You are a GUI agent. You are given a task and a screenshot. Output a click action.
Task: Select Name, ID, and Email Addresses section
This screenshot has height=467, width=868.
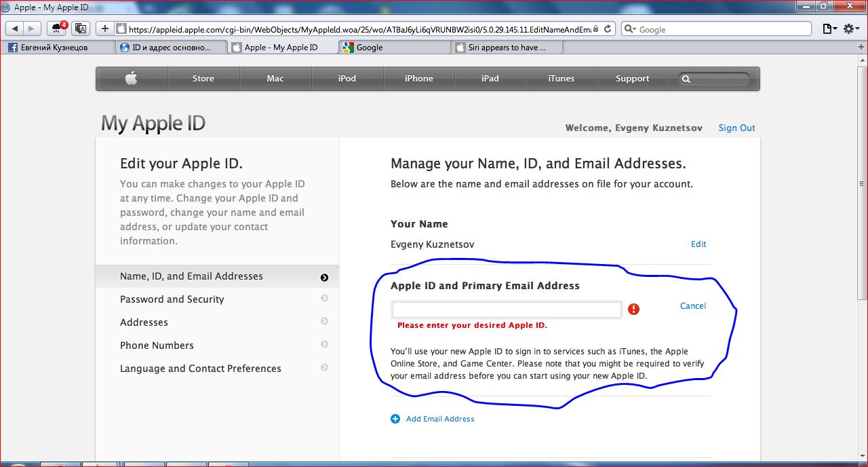pyautogui.click(x=217, y=276)
